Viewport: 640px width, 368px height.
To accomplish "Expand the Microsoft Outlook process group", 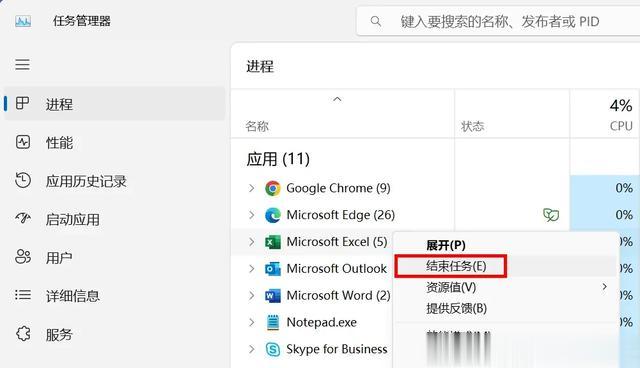I will tap(251, 269).
